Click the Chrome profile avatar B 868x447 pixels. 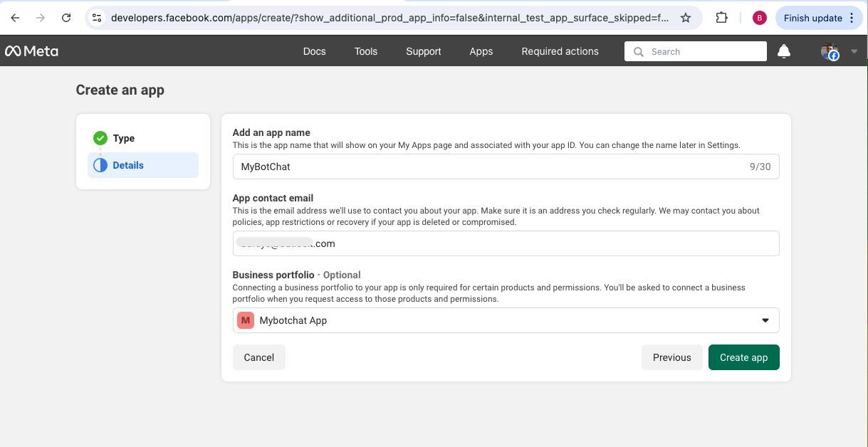(759, 18)
